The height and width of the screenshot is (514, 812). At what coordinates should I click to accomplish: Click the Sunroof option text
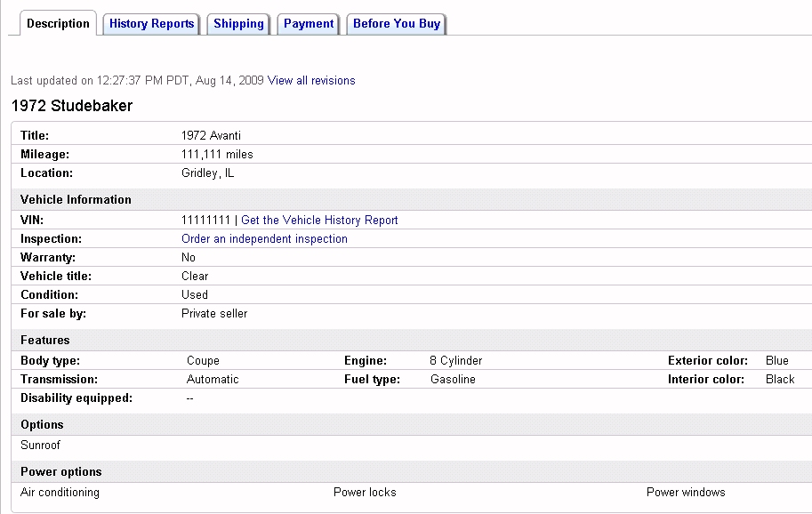point(40,445)
